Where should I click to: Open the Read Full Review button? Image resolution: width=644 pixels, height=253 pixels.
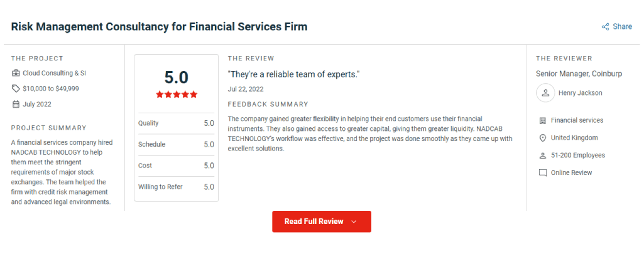pos(322,222)
